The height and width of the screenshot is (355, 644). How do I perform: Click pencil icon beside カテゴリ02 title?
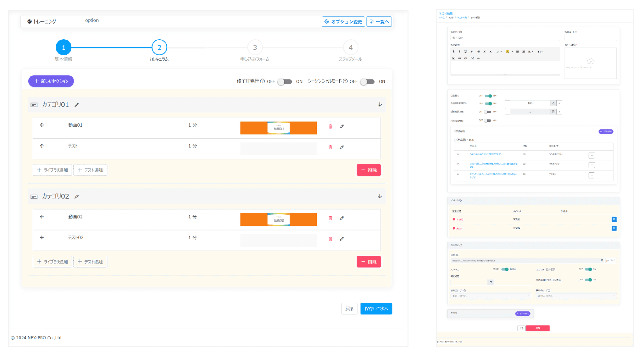77,197
